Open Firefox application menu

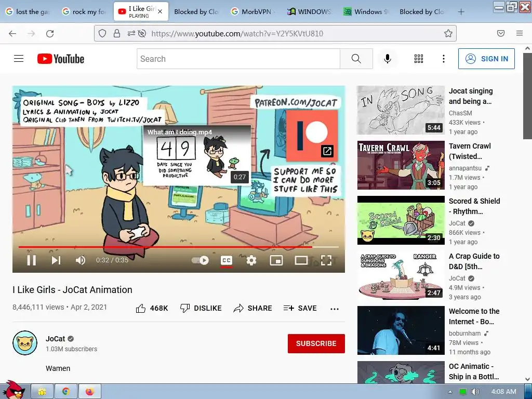[520, 33]
